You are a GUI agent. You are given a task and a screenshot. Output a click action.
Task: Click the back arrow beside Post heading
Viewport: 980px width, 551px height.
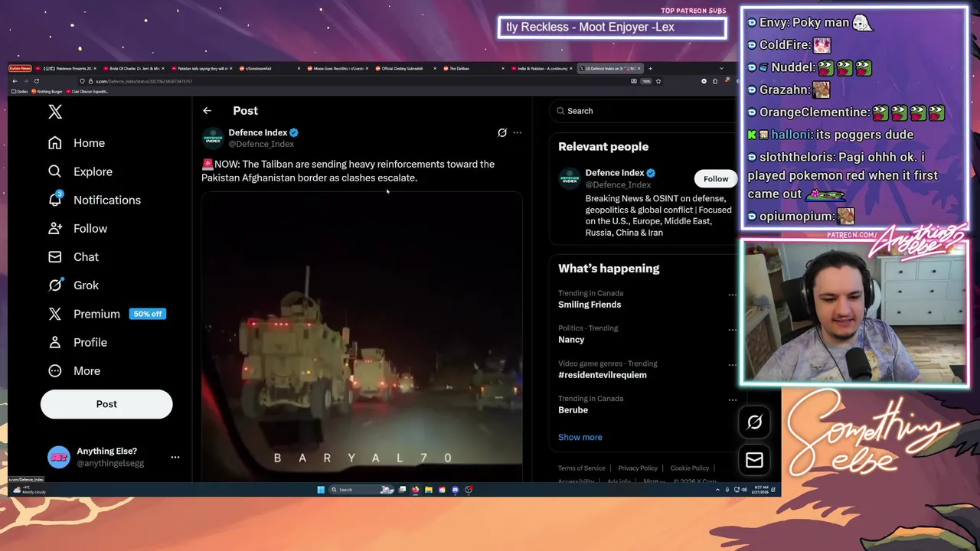[207, 111]
